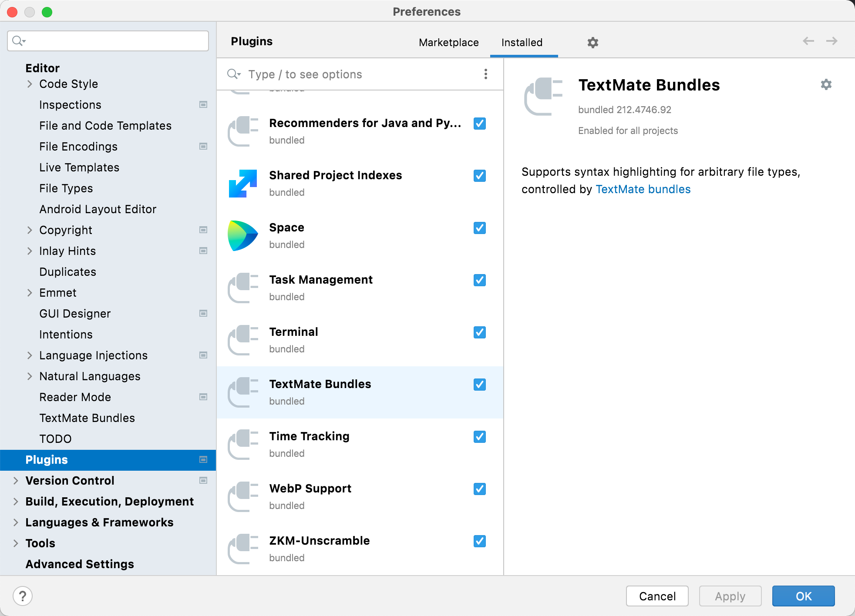Click the Space plugin logo
This screenshot has width=855, height=616.
click(x=243, y=236)
